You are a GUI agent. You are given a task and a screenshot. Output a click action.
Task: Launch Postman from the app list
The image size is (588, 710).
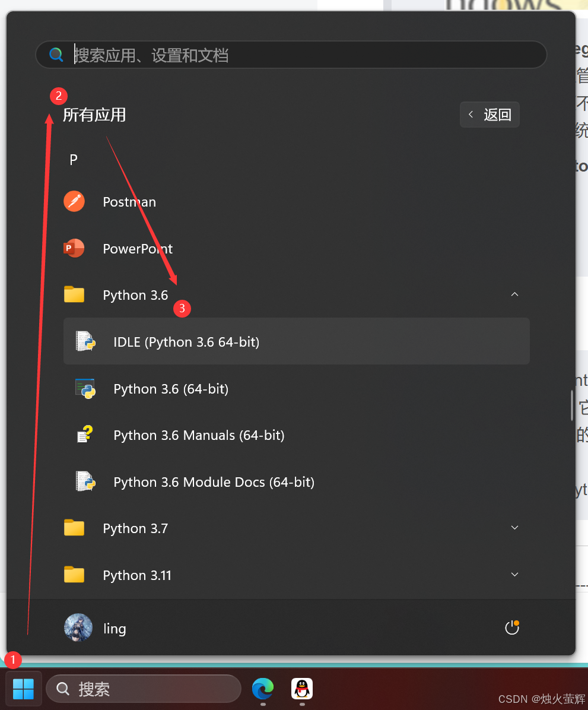[x=129, y=201]
